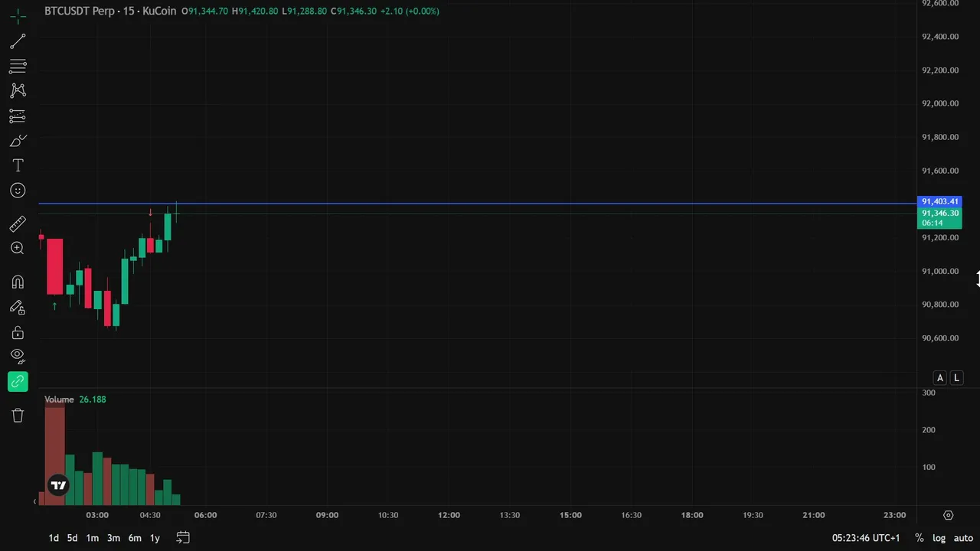Open the emoji icons tool

pos(18,191)
